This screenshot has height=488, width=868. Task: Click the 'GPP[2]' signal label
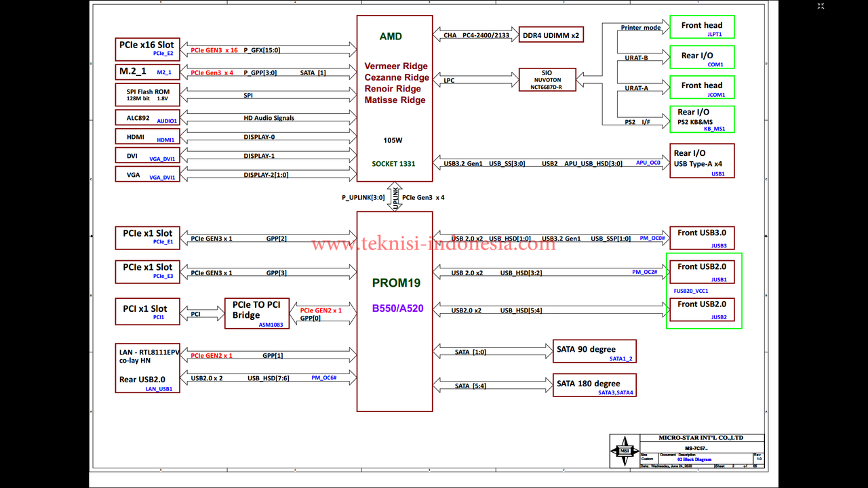coord(276,239)
